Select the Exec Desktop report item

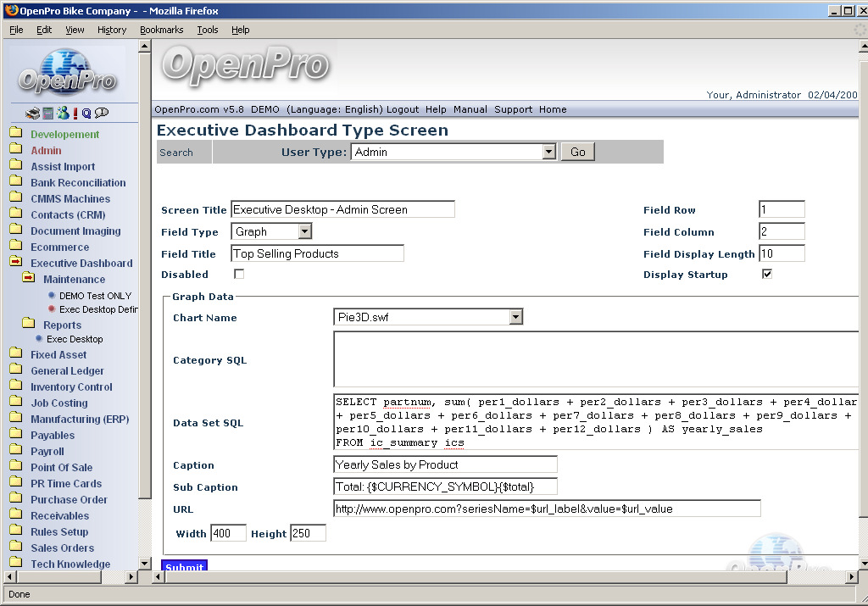pyautogui.click(x=75, y=339)
